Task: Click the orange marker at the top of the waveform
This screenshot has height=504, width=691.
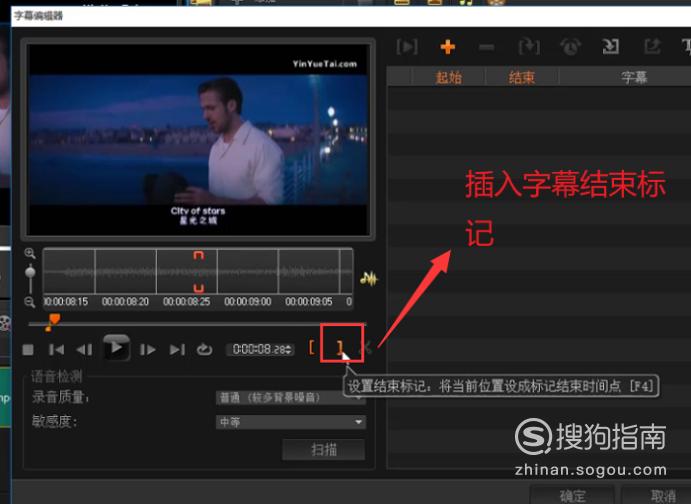Action: [x=199, y=255]
